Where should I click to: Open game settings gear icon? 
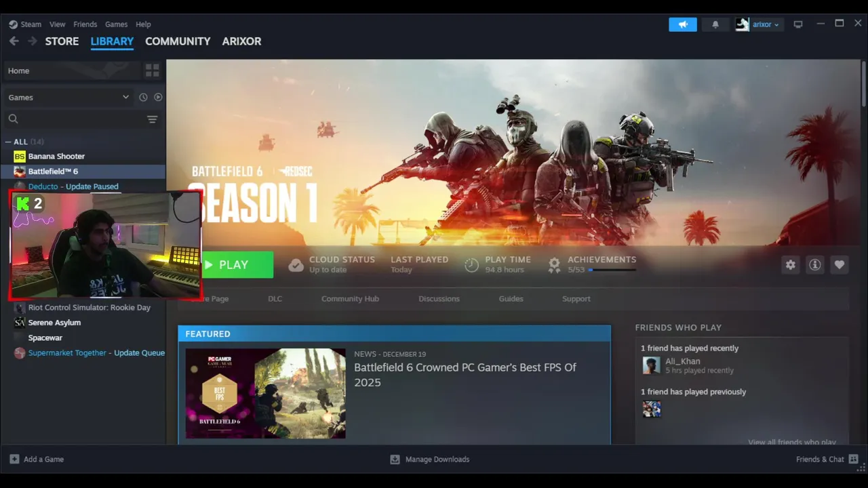click(x=791, y=265)
